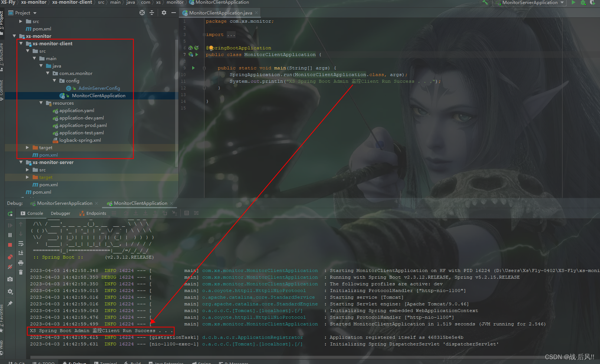Click xs-monitor-client breadcrumb
This screenshot has width=600, height=364.
(72, 3)
